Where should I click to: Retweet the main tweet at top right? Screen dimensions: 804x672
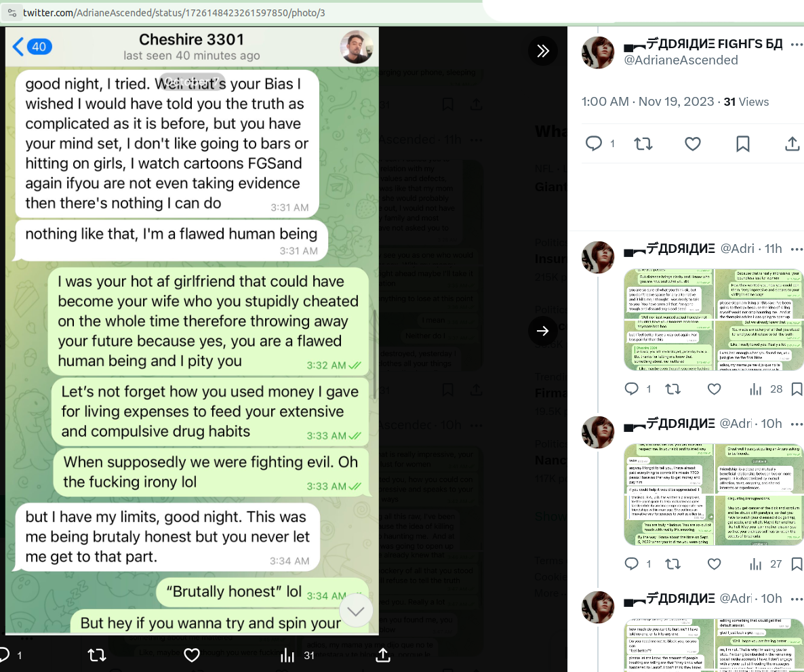tap(643, 144)
